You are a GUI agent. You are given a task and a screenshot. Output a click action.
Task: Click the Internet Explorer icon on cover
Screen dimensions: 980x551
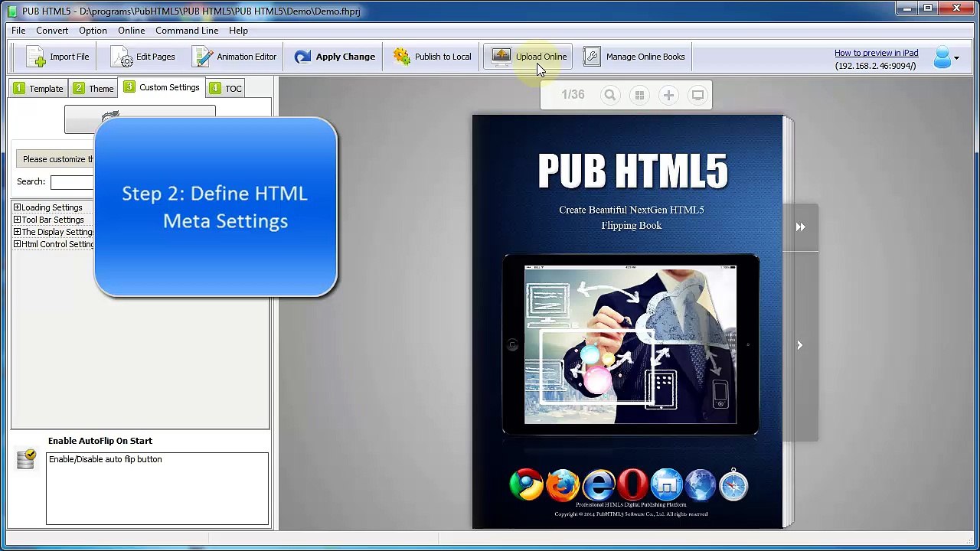pos(599,485)
